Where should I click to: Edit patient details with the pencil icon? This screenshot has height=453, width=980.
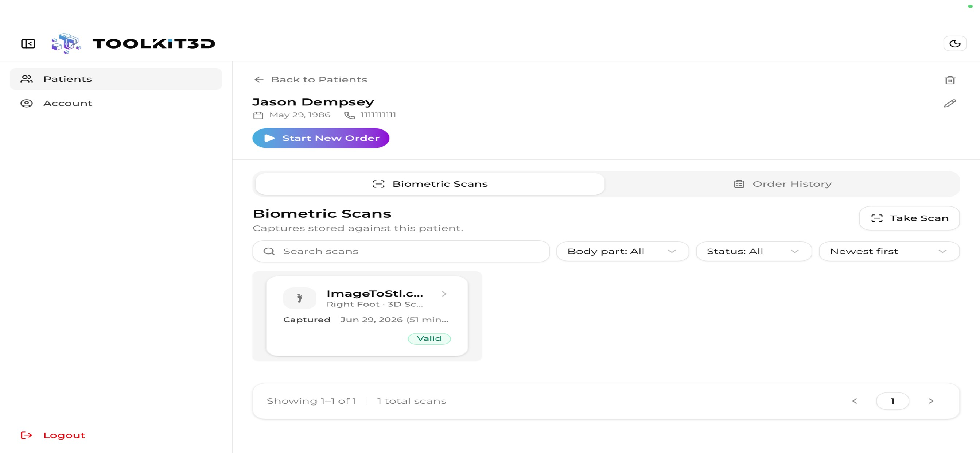pos(950,103)
